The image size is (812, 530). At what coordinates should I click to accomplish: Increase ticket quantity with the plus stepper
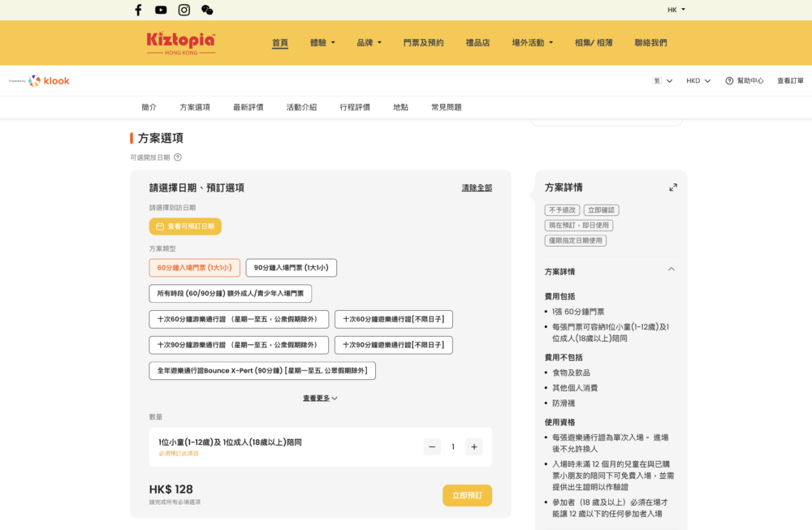[x=473, y=446]
